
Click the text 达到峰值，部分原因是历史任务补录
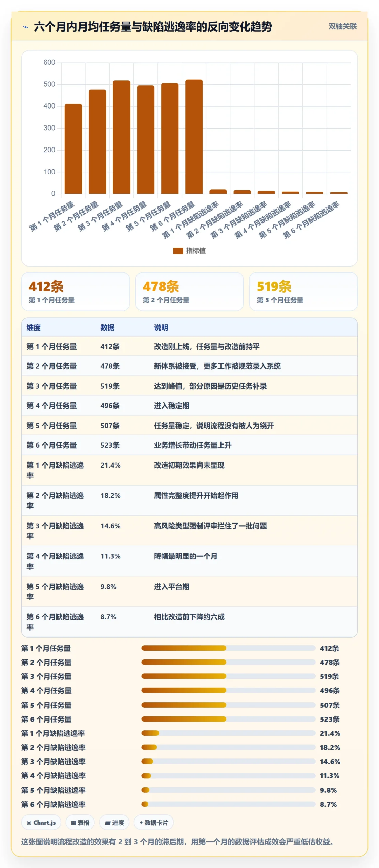(x=210, y=386)
